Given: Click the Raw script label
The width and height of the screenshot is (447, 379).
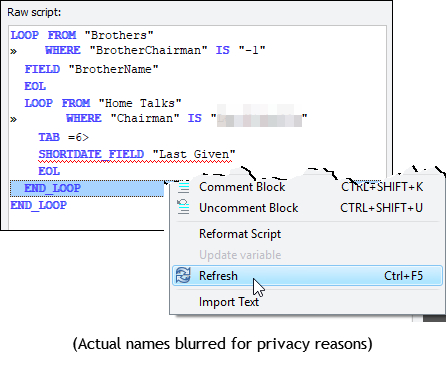Looking at the screenshot, I should 34,12.
